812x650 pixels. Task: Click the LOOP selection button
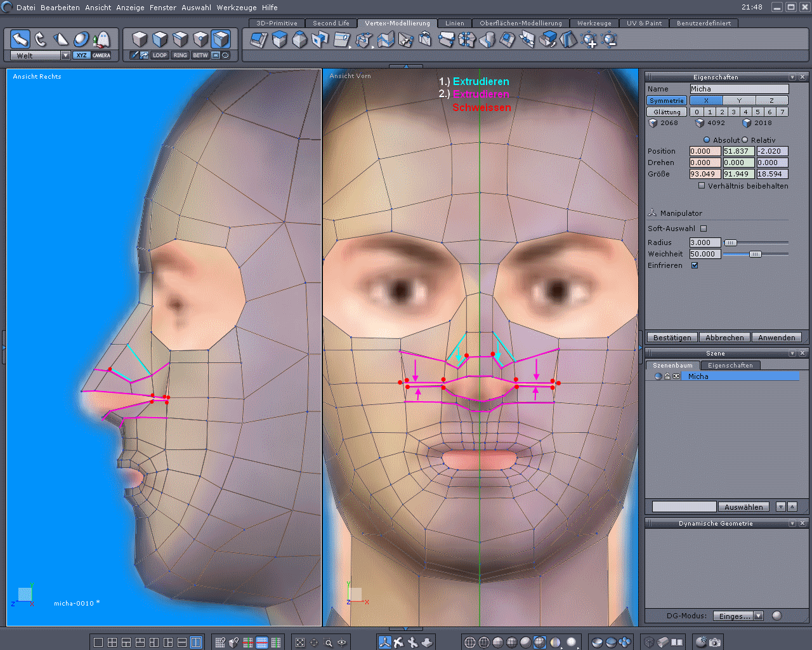[160, 55]
